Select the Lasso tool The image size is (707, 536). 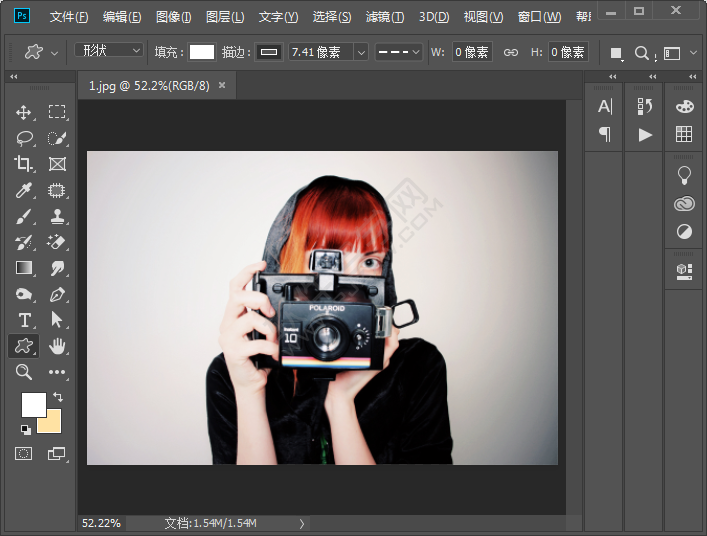click(x=24, y=138)
